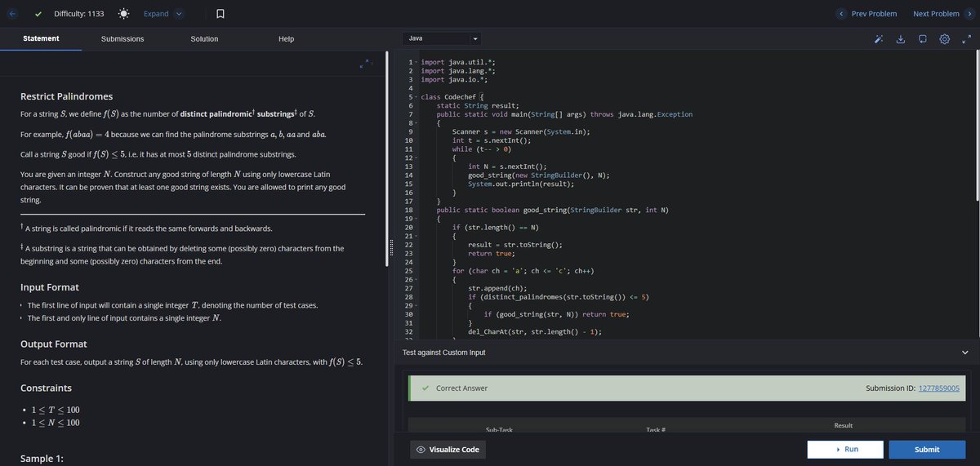This screenshot has width=980, height=466.
Task: Click the 'Restrict Palindromes' heading
Action: (x=66, y=96)
